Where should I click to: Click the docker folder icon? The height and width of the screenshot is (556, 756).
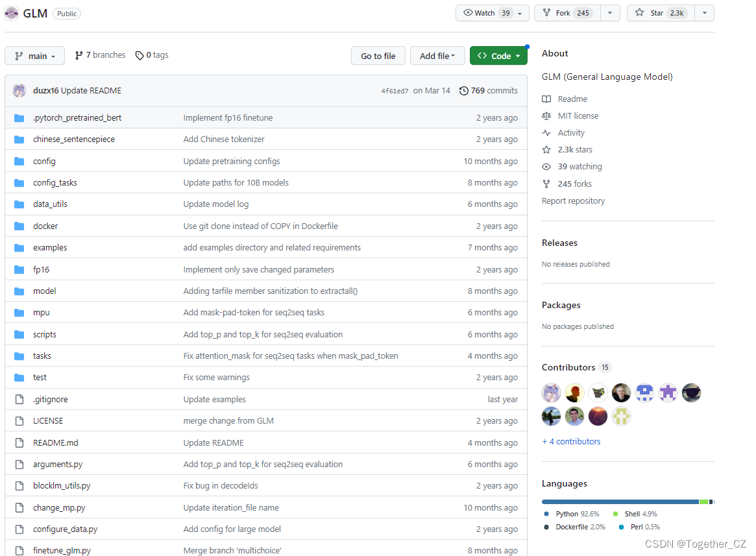coord(19,226)
